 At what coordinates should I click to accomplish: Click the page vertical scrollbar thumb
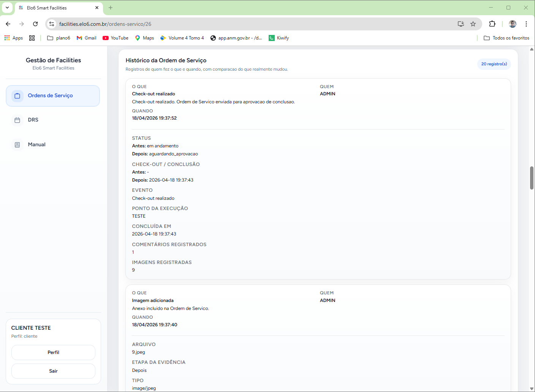pyautogui.click(x=532, y=178)
